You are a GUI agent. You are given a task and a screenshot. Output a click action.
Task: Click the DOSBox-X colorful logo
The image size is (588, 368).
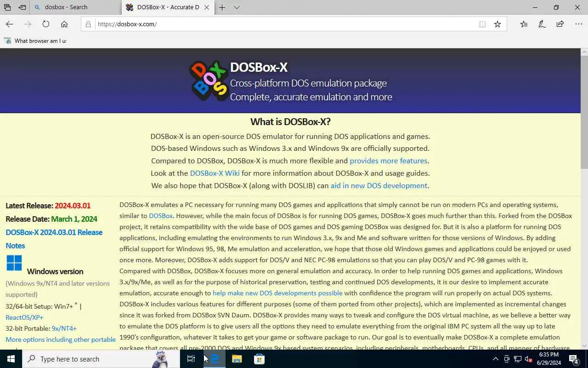209,80
